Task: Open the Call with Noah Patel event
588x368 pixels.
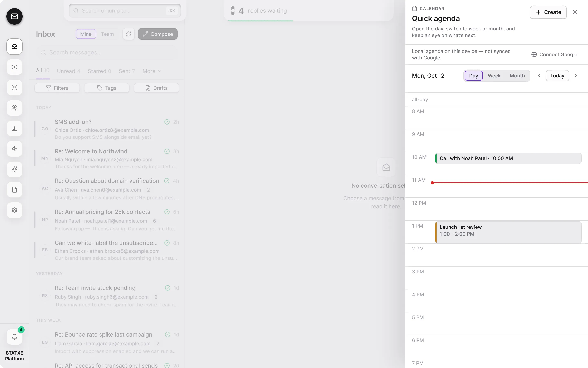Action: pyautogui.click(x=508, y=158)
